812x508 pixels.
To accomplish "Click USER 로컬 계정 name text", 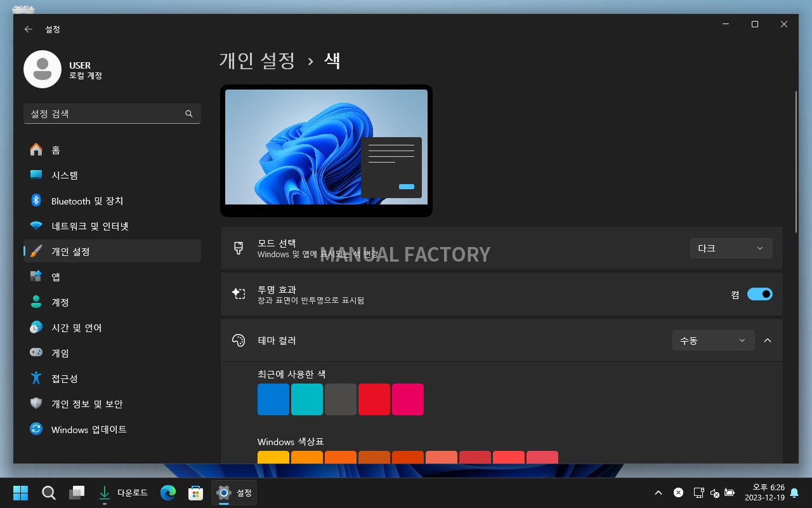I will point(86,70).
